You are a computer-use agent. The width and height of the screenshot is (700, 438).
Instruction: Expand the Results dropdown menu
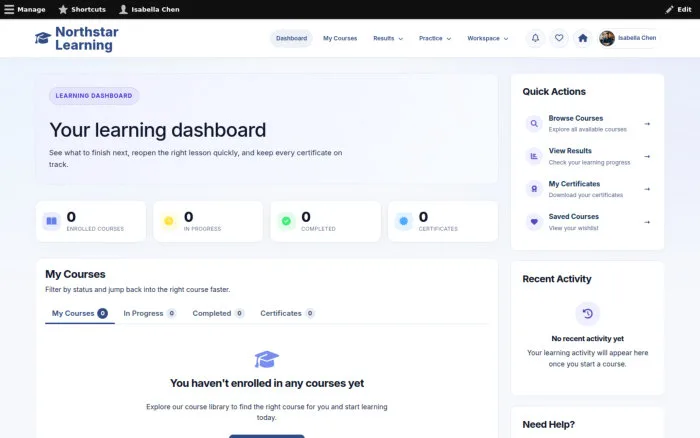coord(388,38)
